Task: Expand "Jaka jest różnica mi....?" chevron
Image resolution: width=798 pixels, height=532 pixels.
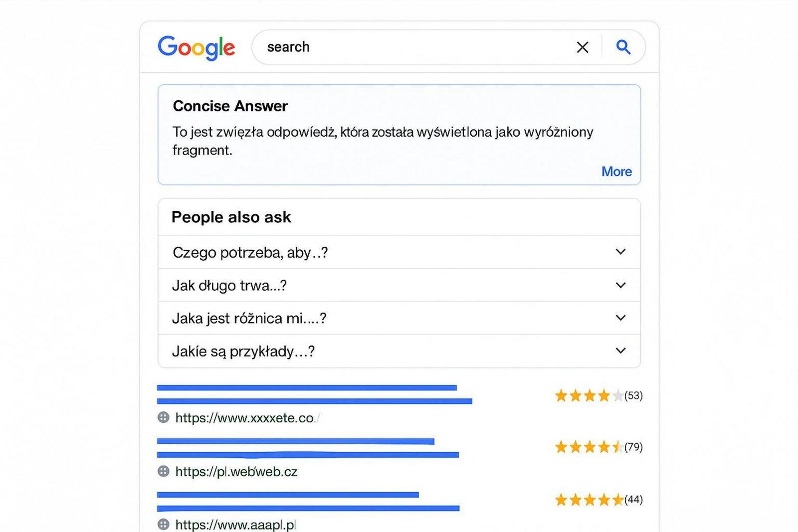Action: click(620, 318)
